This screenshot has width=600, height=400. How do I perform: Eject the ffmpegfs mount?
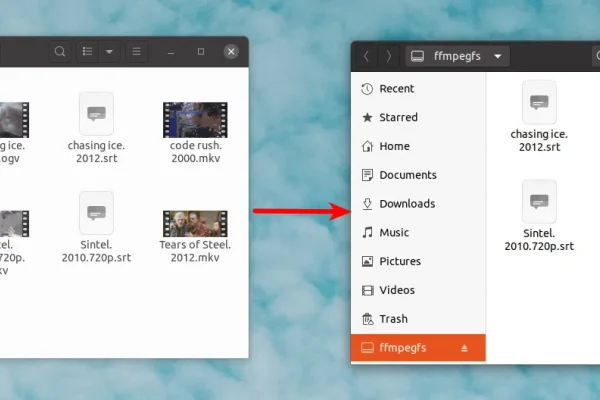[464, 348]
